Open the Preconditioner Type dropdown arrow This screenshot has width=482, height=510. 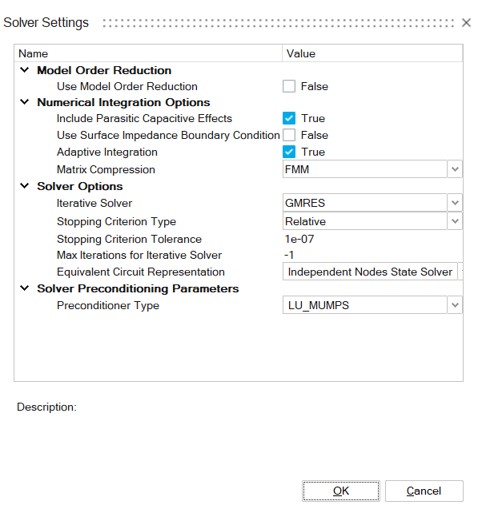(x=455, y=305)
